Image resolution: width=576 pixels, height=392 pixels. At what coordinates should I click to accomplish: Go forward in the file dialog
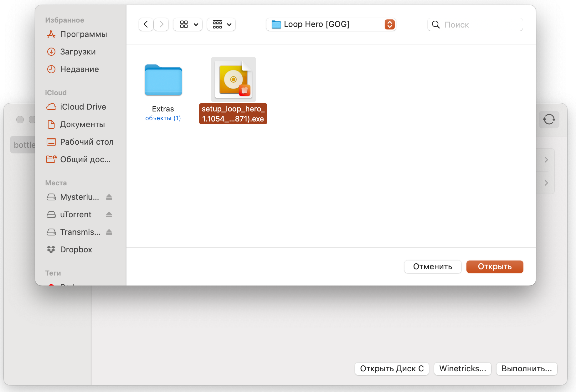[x=162, y=24]
